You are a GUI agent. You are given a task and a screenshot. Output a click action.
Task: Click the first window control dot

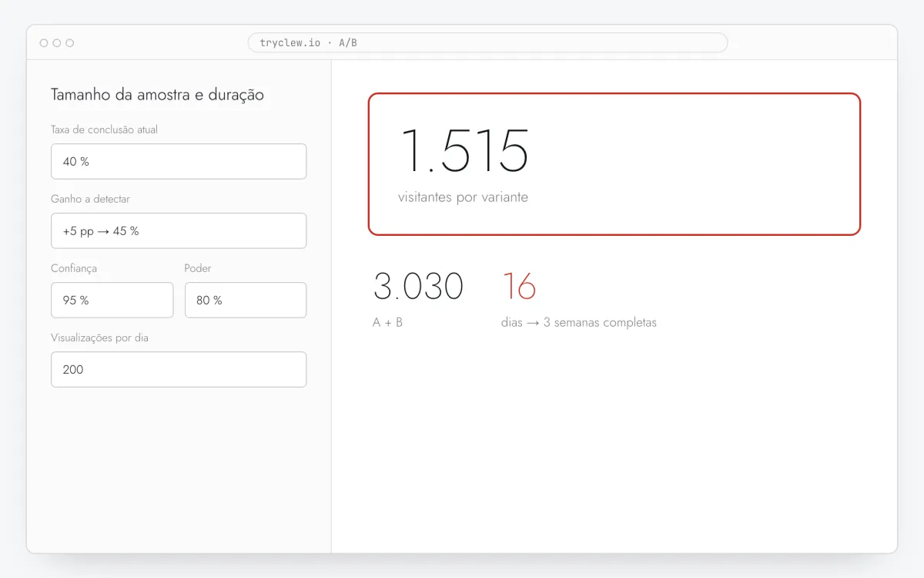pos(44,43)
